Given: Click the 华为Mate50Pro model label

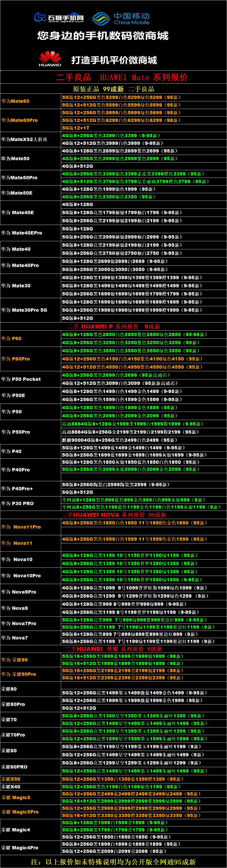Looking at the screenshot, I should click(x=19, y=178).
